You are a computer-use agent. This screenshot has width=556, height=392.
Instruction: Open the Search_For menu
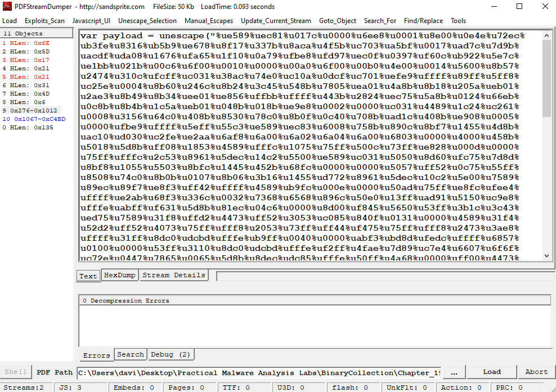click(x=380, y=21)
